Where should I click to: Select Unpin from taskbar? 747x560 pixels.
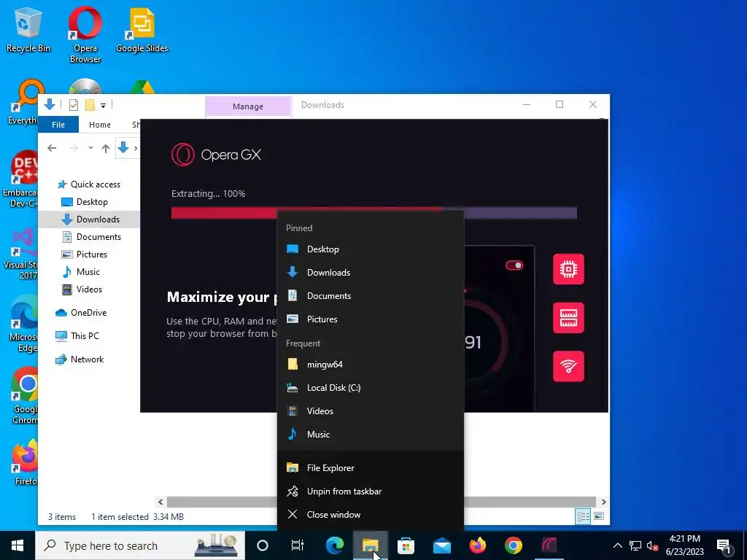point(370,491)
